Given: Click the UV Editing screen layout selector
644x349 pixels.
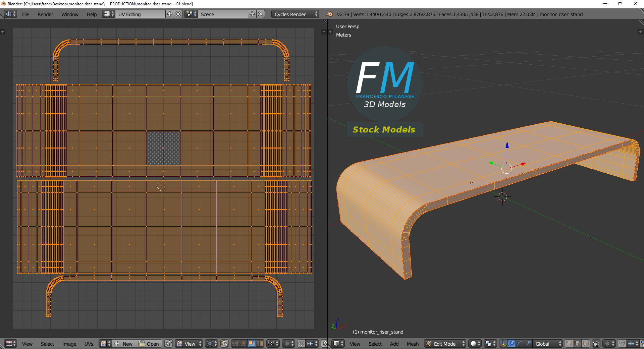Looking at the screenshot, I should (141, 14).
